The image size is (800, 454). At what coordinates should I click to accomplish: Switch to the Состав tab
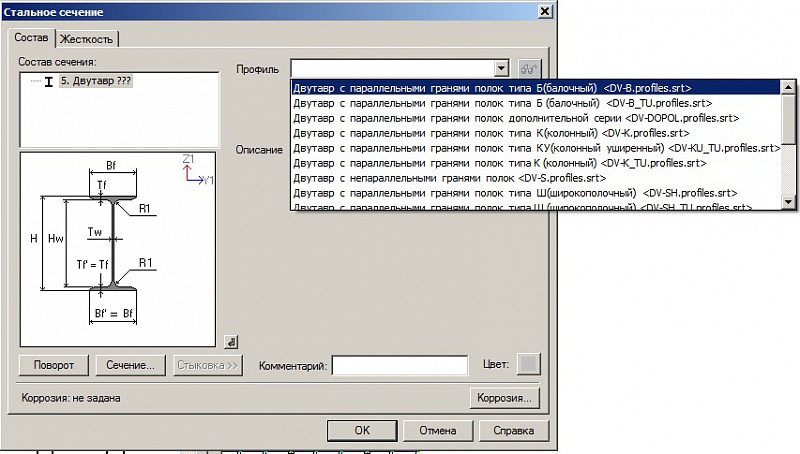tap(31, 38)
